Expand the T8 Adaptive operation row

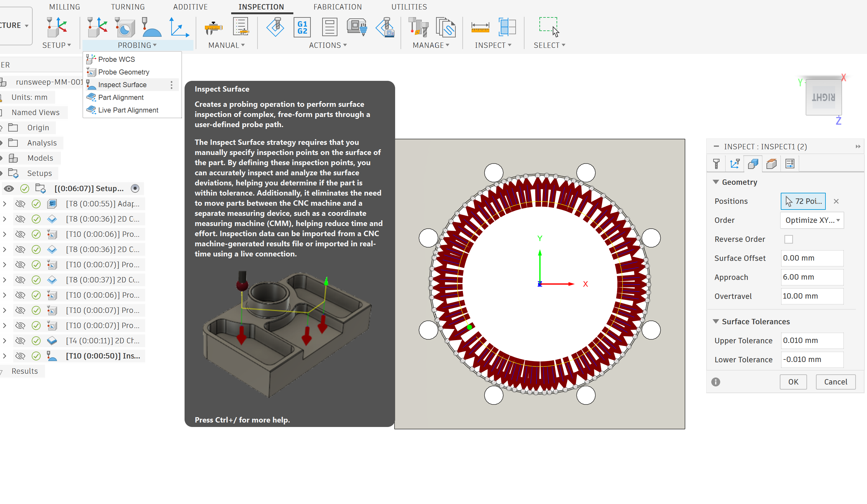(4, 204)
